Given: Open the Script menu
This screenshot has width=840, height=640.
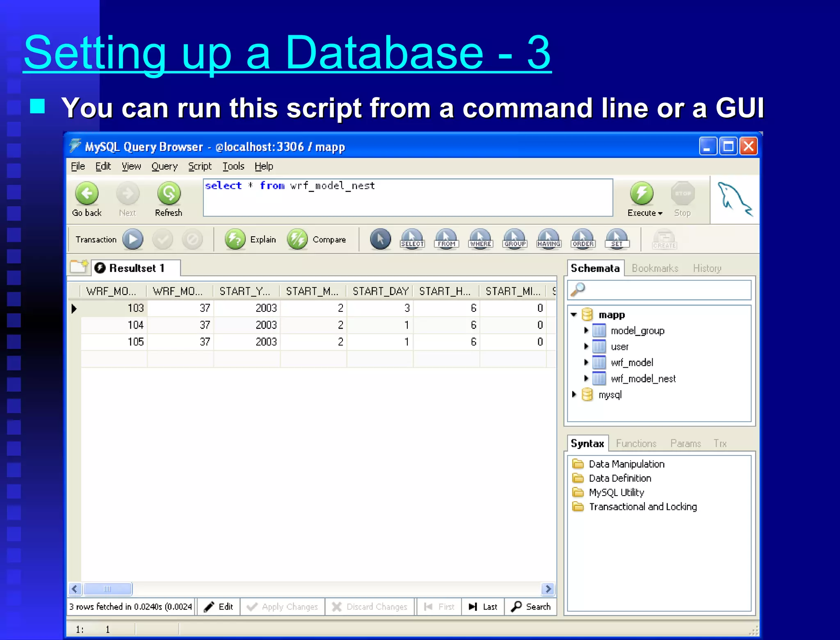Looking at the screenshot, I should coord(200,166).
